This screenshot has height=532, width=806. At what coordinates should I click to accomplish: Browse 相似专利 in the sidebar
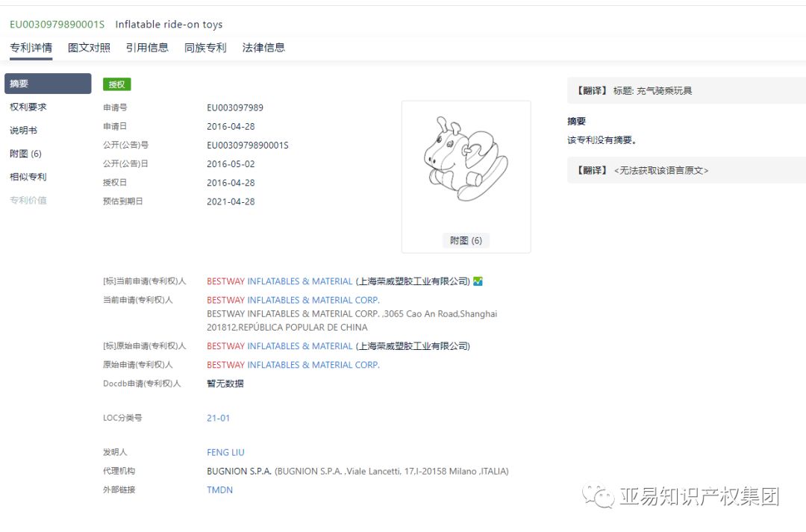coord(28,177)
